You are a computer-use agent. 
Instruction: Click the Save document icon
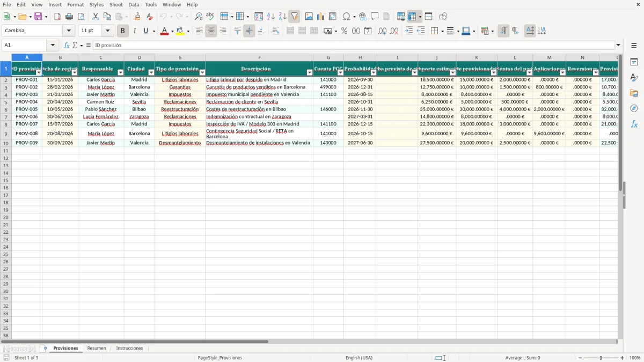click(38, 17)
